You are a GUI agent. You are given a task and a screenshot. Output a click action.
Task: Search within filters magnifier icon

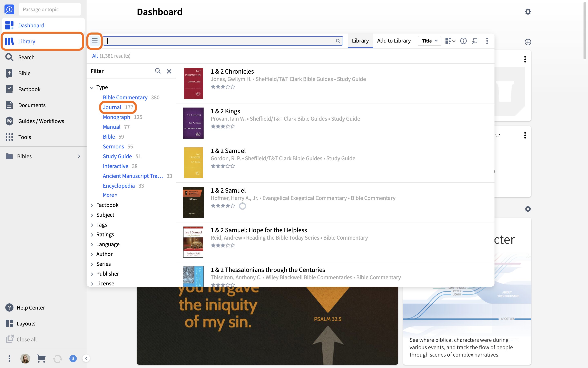(x=158, y=71)
